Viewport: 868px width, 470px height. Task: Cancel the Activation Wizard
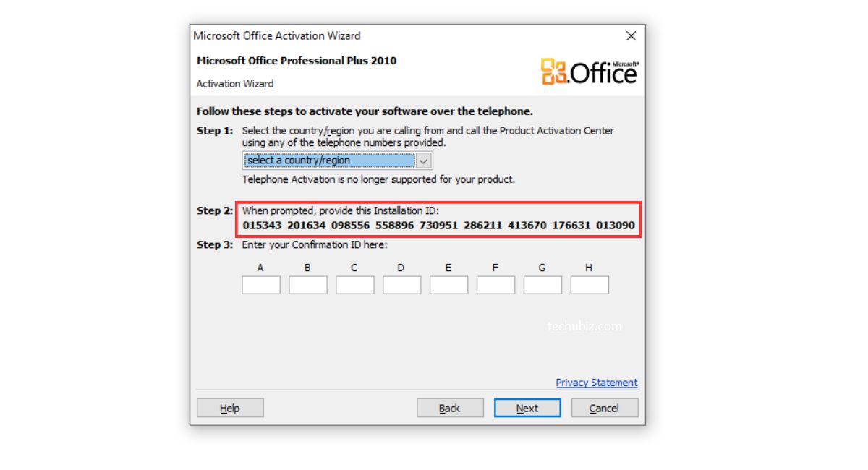(x=605, y=409)
